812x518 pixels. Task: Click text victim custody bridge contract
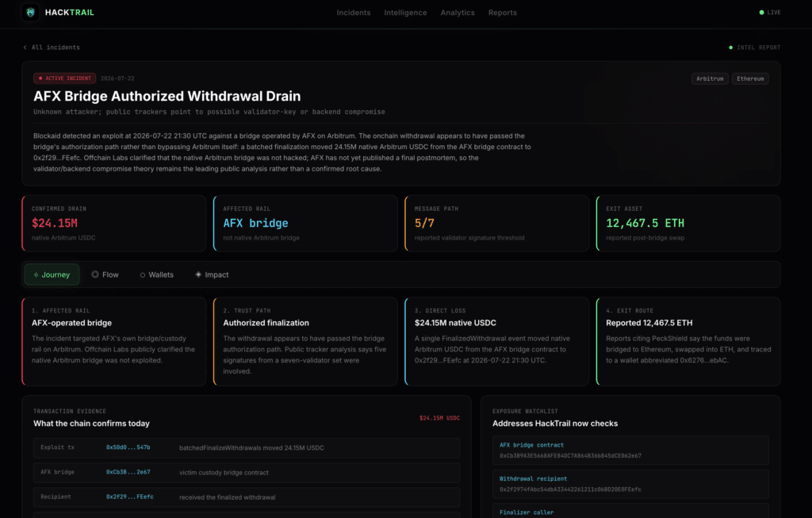[x=224, y=473]
